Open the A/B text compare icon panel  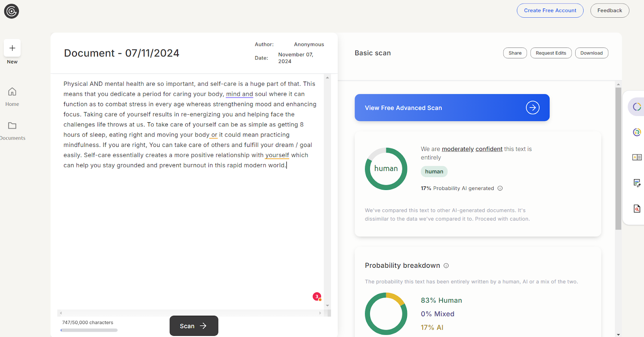point(637,157)
